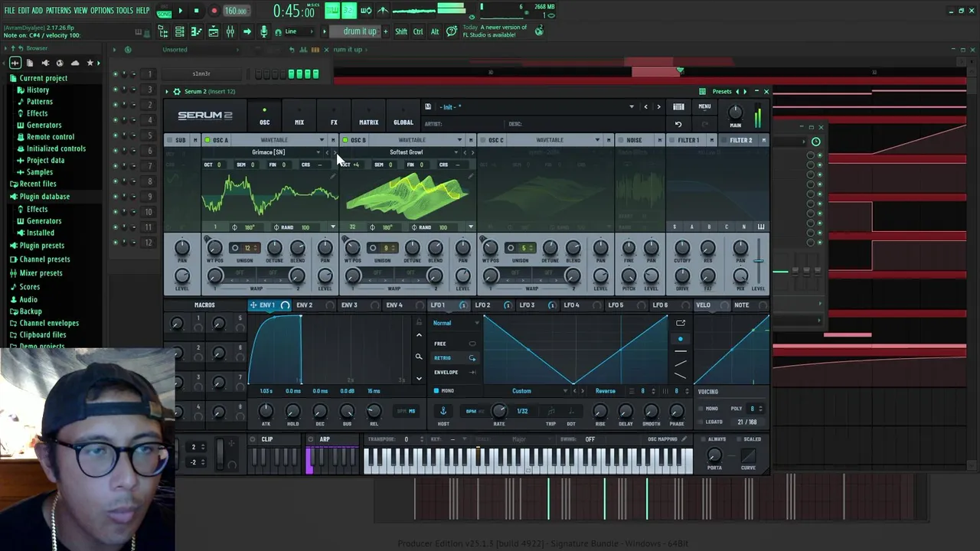980x551 pixels.
Task: Click the CLIP button above the keyboard
Action: pyautogui.click(x=266, y=439)
